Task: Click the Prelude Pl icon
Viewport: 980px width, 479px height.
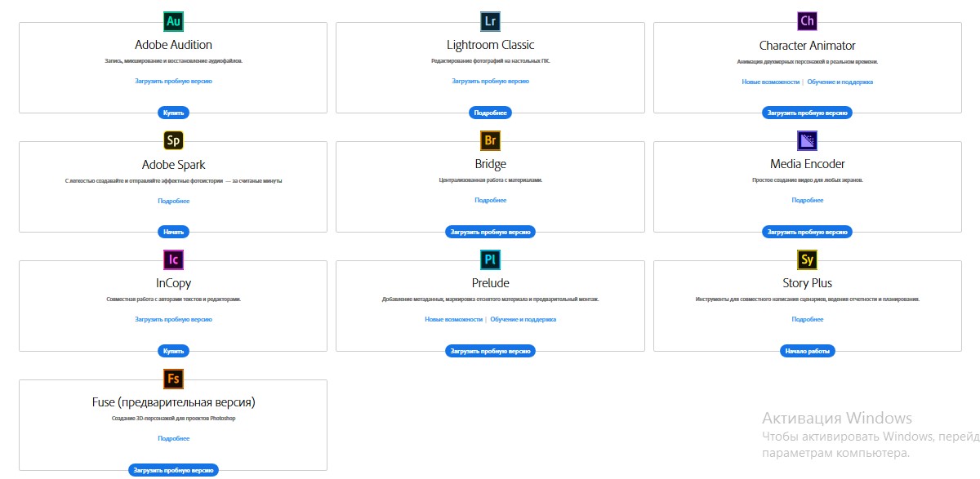Action: pos(490,259)
